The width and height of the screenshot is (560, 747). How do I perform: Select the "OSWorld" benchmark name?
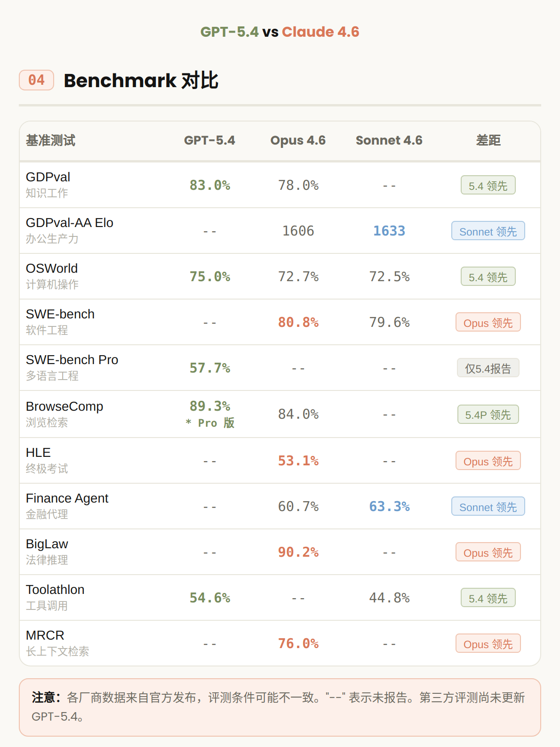[52, 268]
